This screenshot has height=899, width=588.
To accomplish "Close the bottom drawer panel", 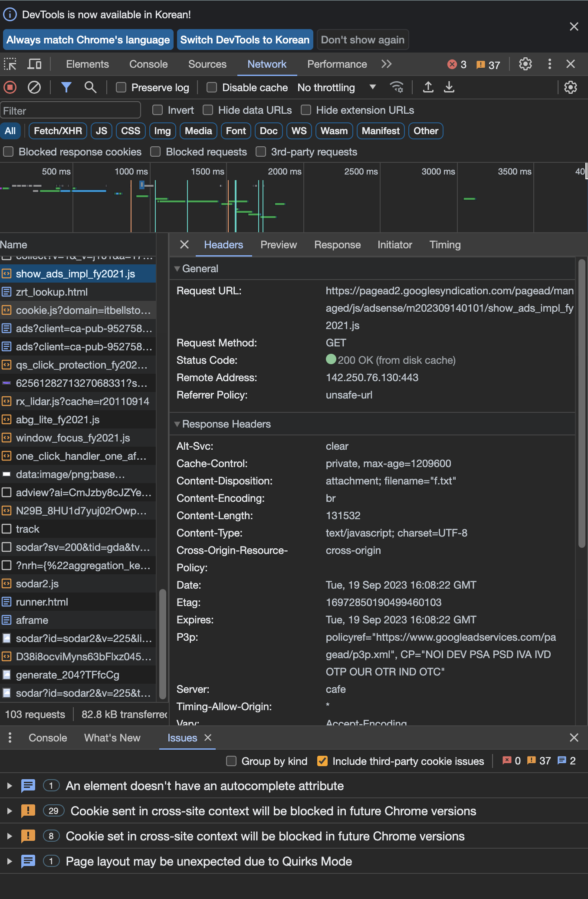I will pyautogui.click(x=574, y=738).
